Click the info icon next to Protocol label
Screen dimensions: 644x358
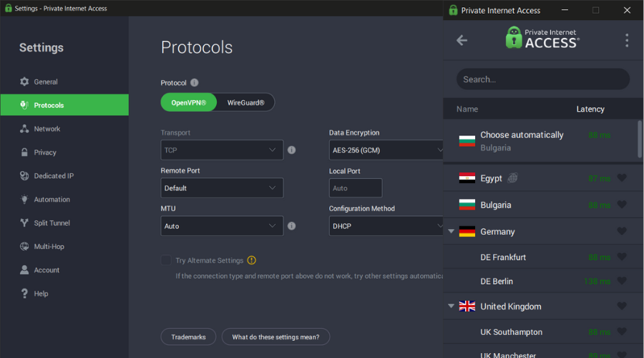click(x=194, y=82)
